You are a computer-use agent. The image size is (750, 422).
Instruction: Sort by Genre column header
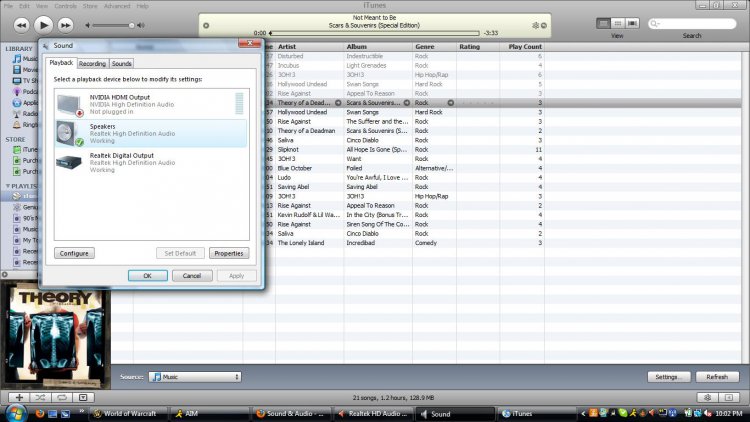[x=434, y=47]
